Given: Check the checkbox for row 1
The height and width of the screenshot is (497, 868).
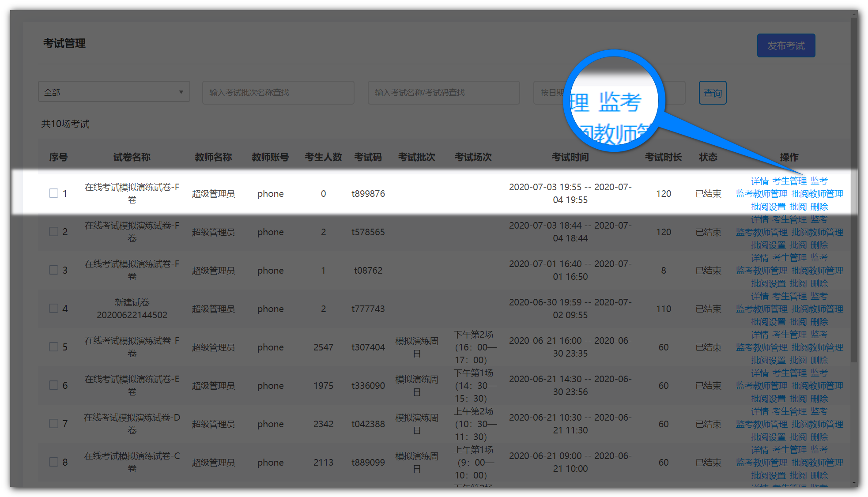Looking at the screenshot, I should point(53,193).
